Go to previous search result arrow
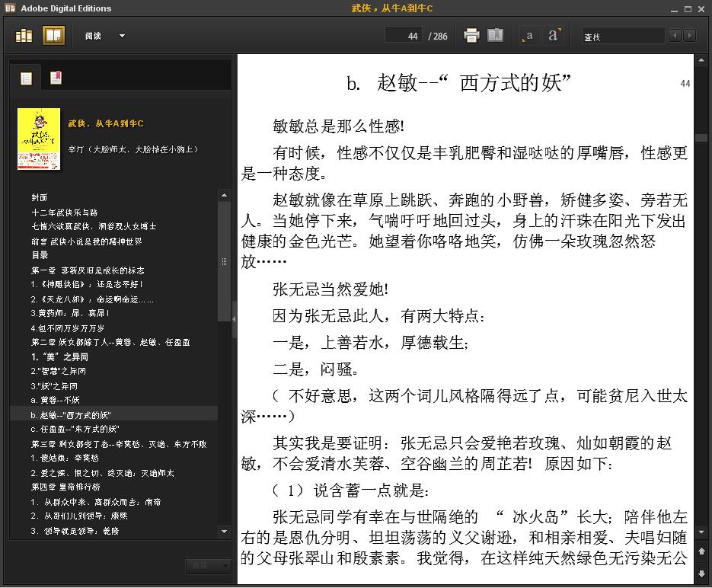Screen dimensions: 712x588 (x=675, y=35)
